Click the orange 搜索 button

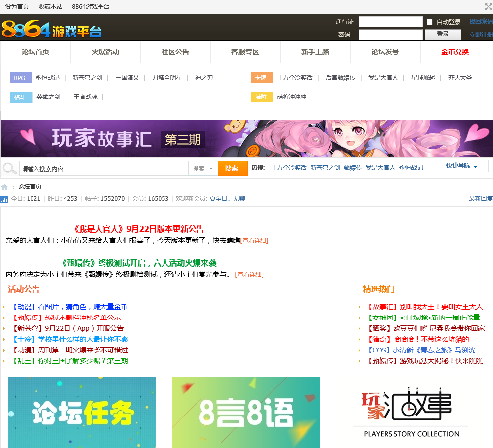pyautogui.click(x=232, y=168)
